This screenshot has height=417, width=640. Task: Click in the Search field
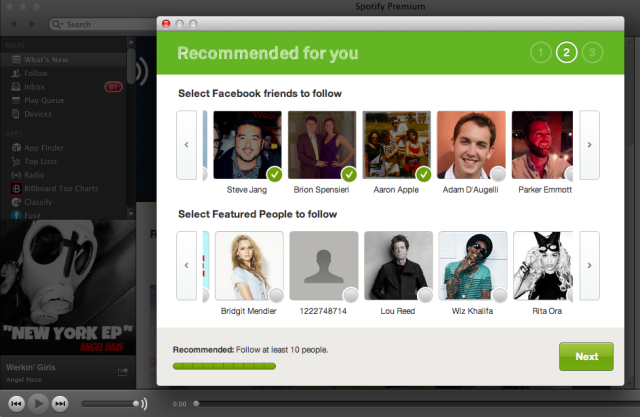[x=102, y=24]
